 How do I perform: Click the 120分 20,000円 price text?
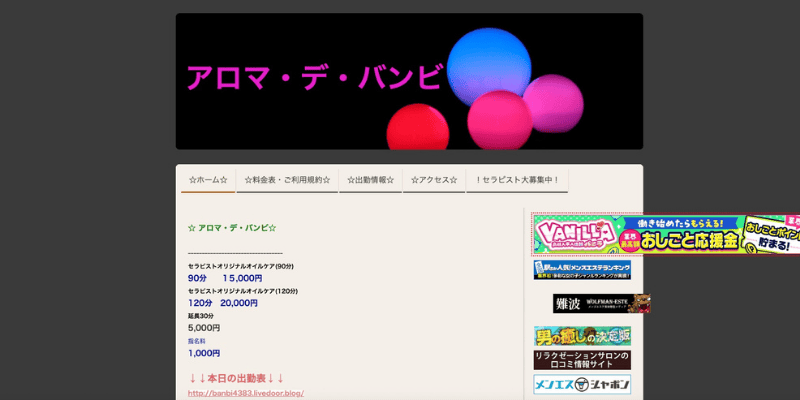pos(223,303)
